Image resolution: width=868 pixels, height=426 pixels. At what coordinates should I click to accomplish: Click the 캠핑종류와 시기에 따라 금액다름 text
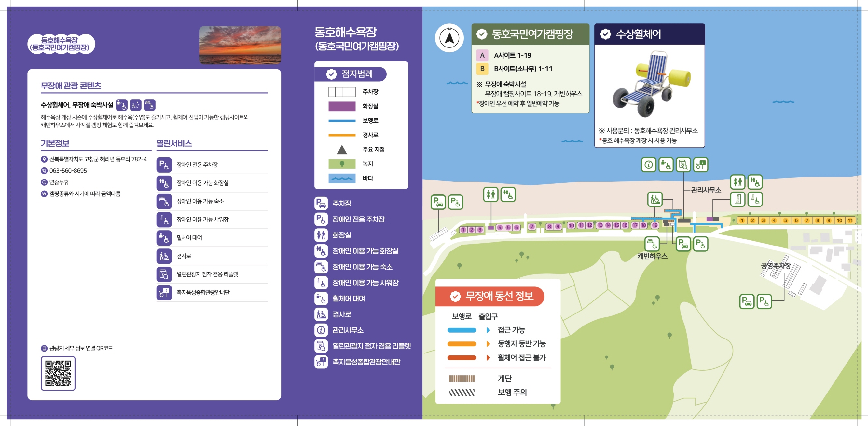[85, 193]
